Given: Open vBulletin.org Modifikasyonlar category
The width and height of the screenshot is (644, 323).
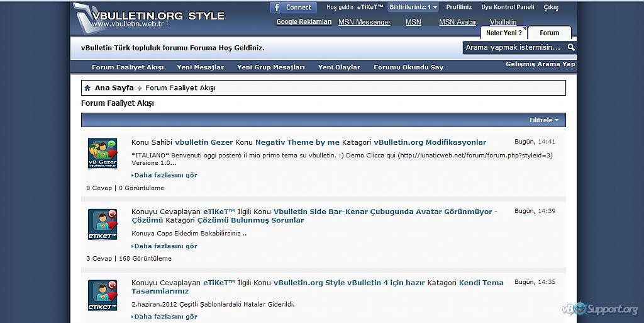Looking at the screenshot, I should click(x=430, y=142).
